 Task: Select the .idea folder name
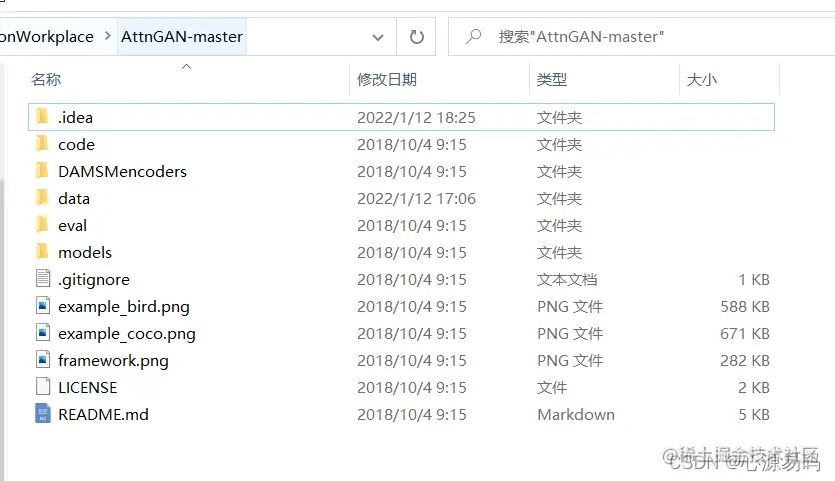point(75,117)
